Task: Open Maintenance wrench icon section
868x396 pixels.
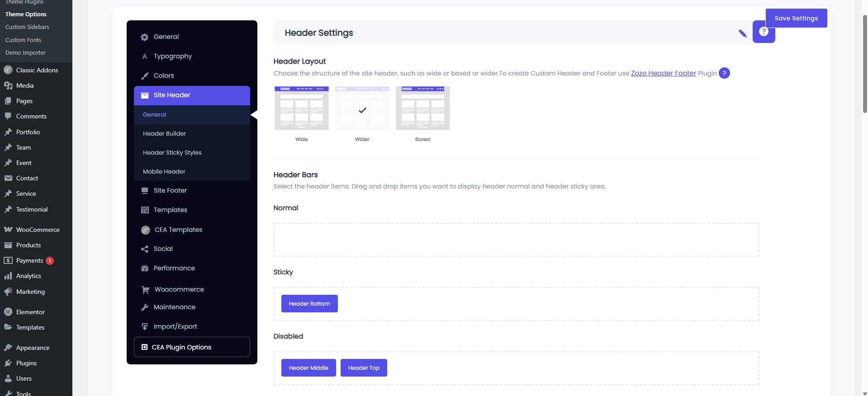Action: 174,307
